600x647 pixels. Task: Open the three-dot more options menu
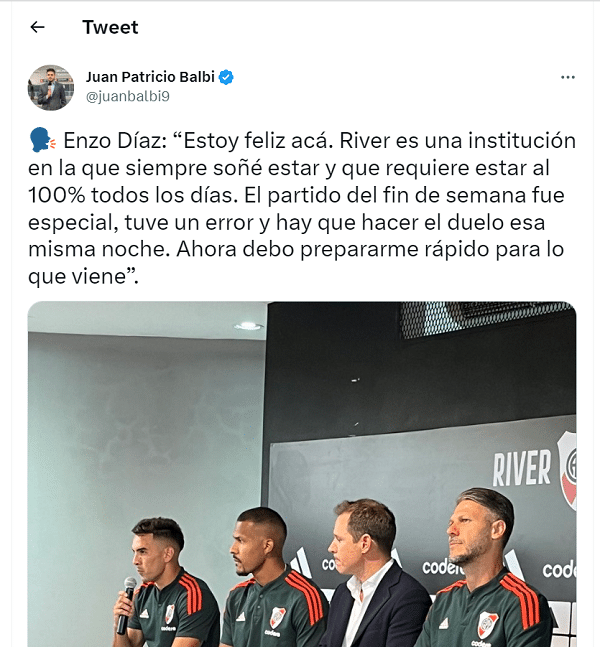point(568,77)
